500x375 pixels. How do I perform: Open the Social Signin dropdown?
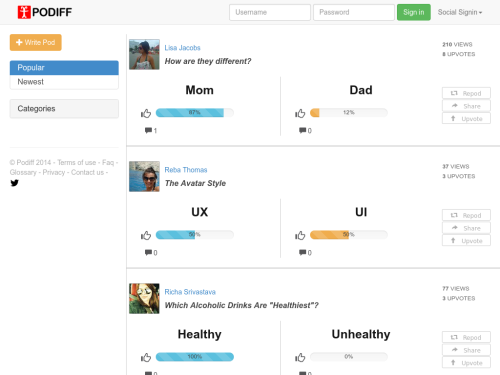click(x=460, y=12)
